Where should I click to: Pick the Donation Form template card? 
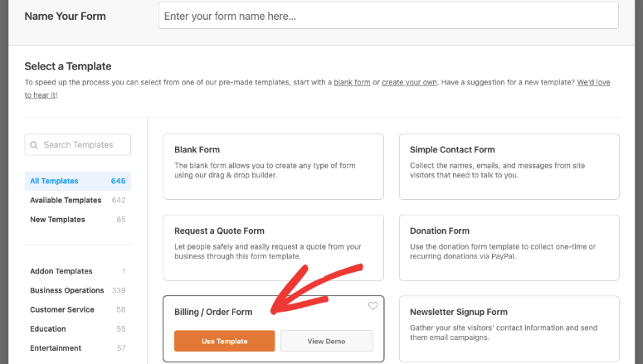tap(509, 248)
